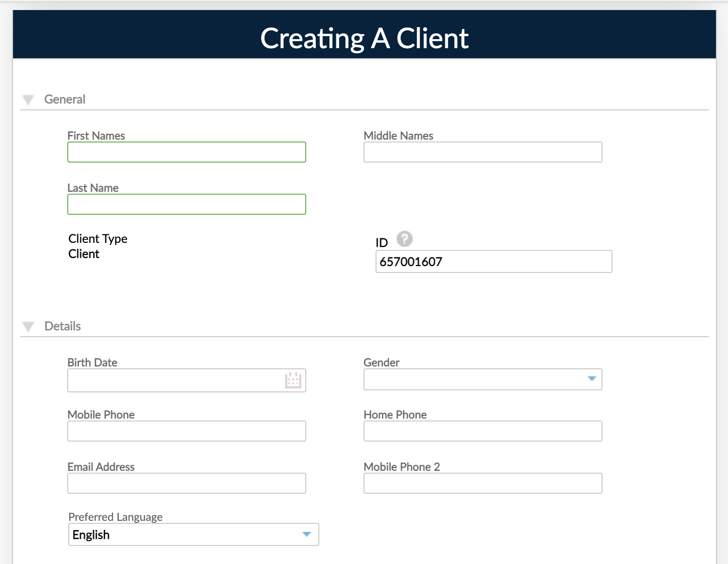
Task: Click the help icon next to ID
Action: click(405, 239)
